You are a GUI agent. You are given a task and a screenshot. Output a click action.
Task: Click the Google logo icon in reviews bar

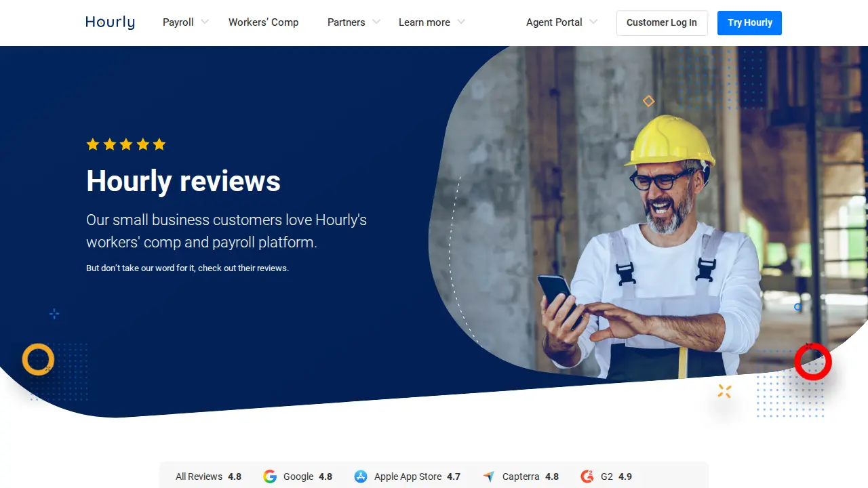270,476
